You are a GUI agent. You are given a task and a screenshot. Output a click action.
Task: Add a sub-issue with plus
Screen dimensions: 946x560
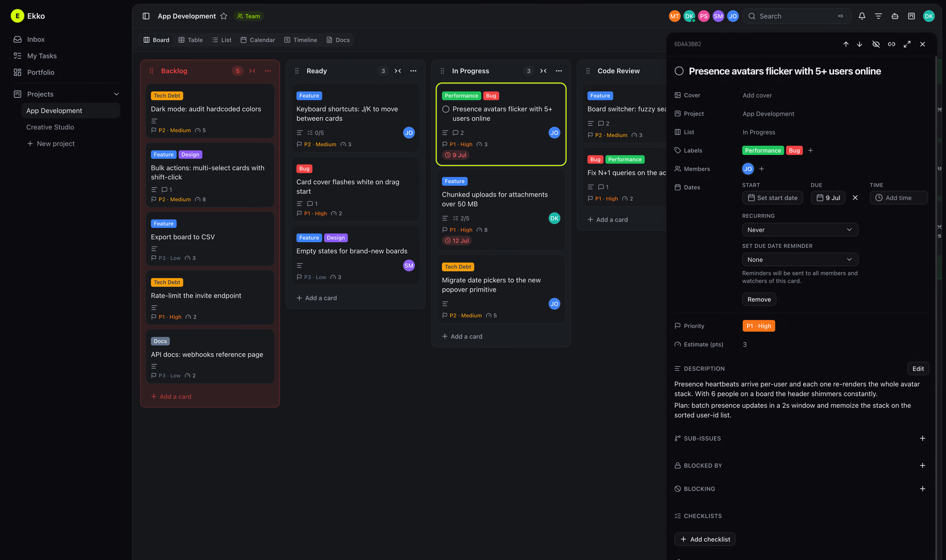point(923,438)
